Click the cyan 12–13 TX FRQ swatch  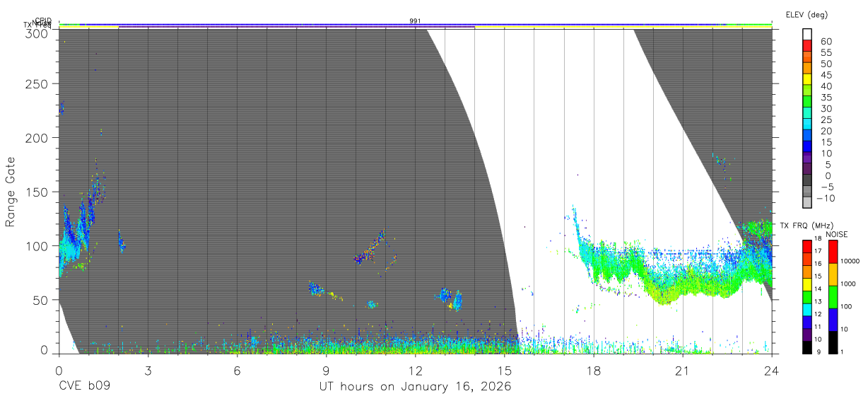coord(807,310)
